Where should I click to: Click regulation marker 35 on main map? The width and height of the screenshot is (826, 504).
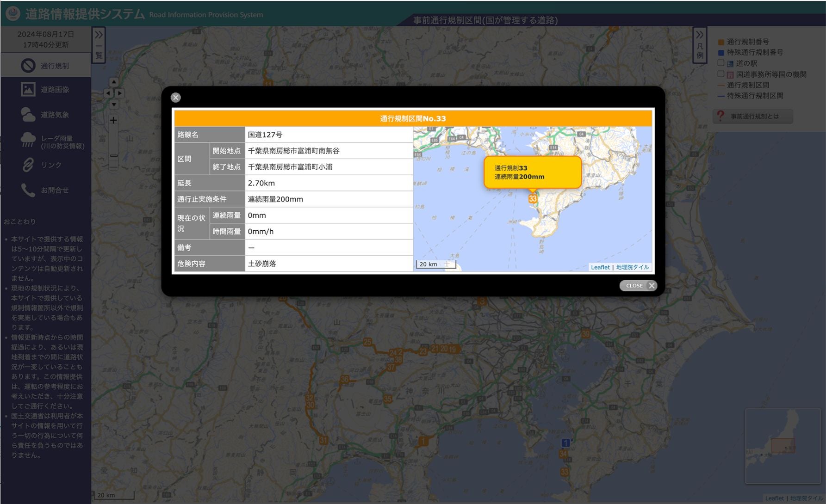click(x=388, y=399)
